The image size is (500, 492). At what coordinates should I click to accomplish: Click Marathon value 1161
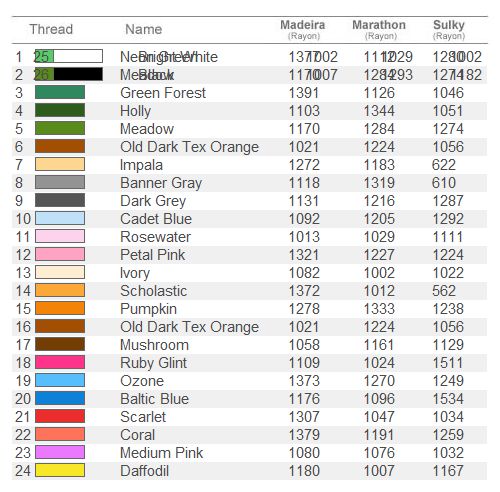pyautogui.click(x=379, y=345)
